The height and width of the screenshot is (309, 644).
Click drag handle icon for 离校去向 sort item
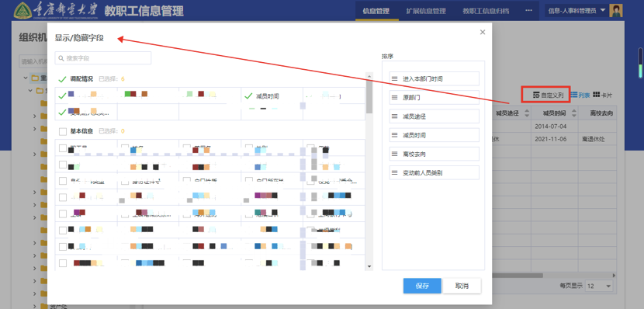(394, 154)
